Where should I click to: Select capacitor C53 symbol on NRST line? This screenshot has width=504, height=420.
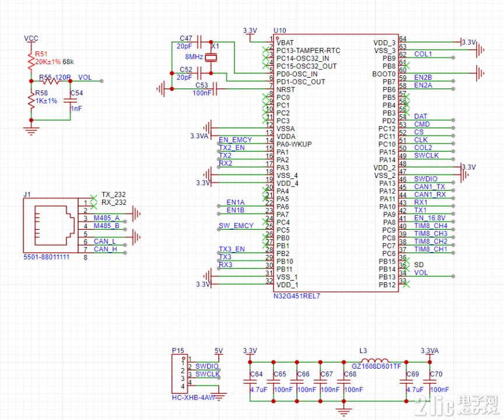(x=215, y=89)
